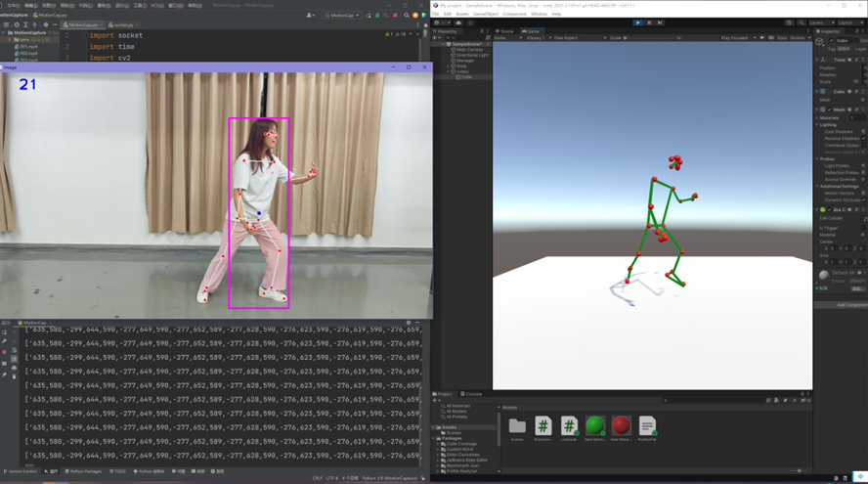Mute audio in the Game view
The width and height of the screenshot is (868, 484).
[763, 38]
